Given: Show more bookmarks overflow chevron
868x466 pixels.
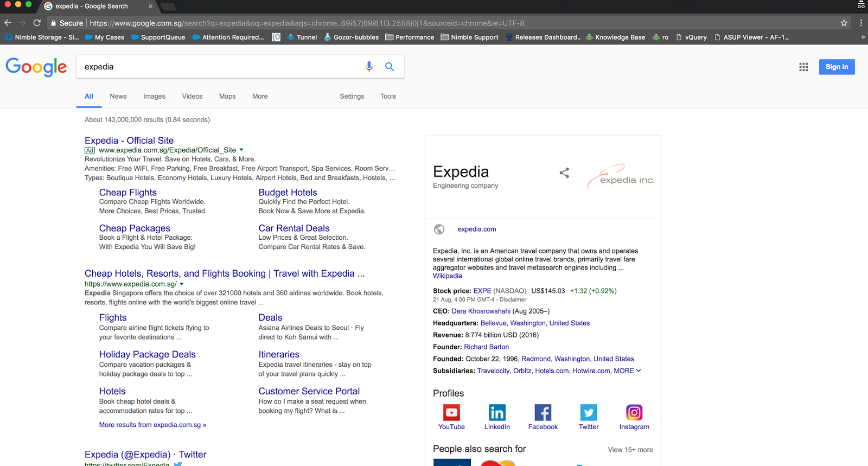Looking at the screenshot, I should coord(863,37).
